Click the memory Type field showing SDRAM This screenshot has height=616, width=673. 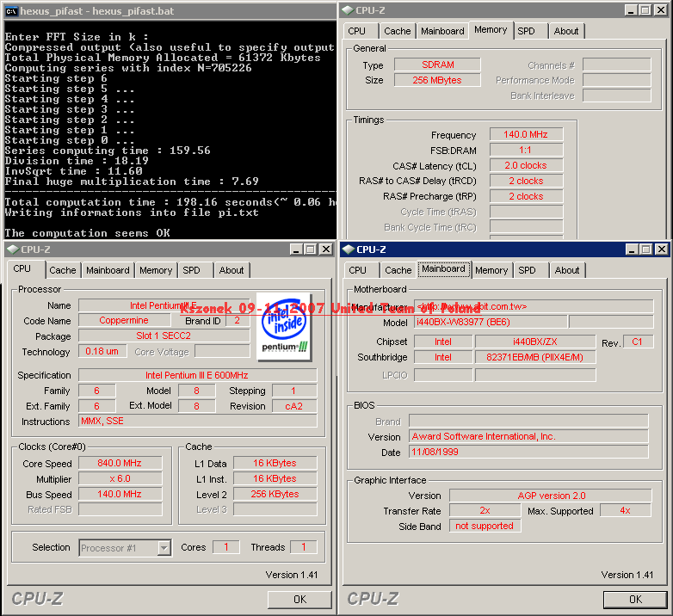pos(437,65)
